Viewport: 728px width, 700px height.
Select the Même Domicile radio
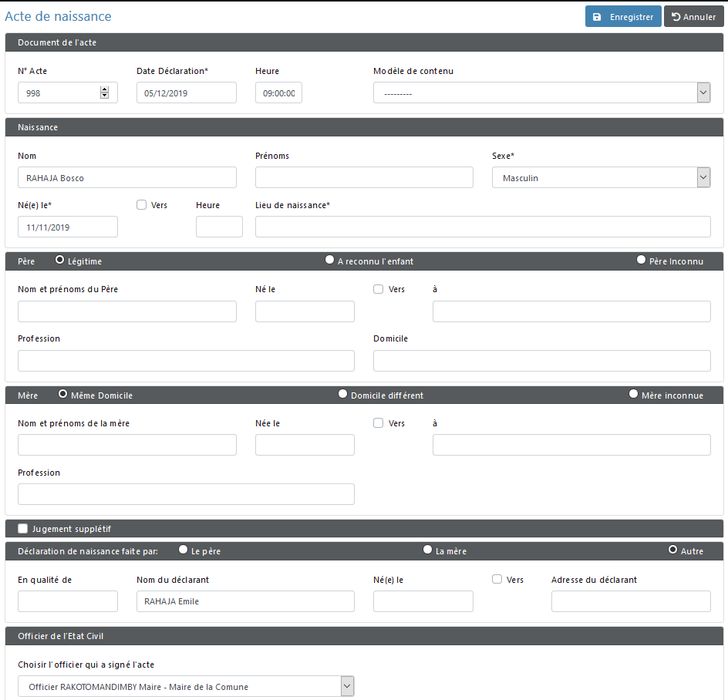tap(62, 394)
